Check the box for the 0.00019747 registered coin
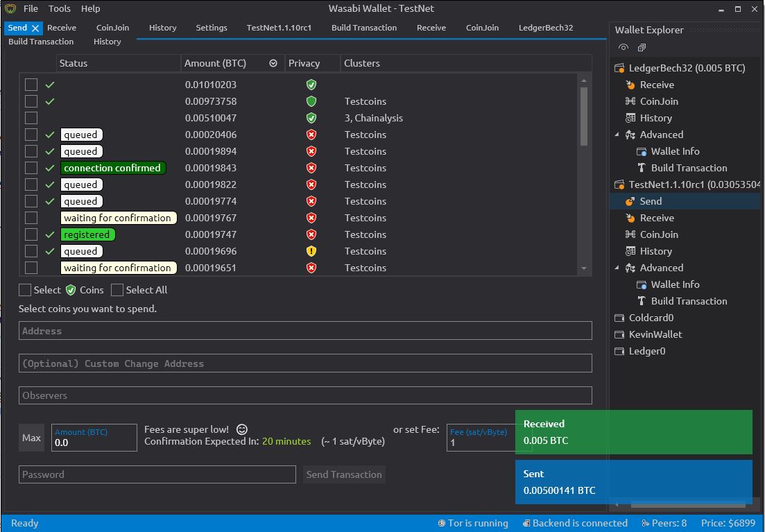Image resolution: width=765 pixels, height=532 pixels. click(31, 234)
